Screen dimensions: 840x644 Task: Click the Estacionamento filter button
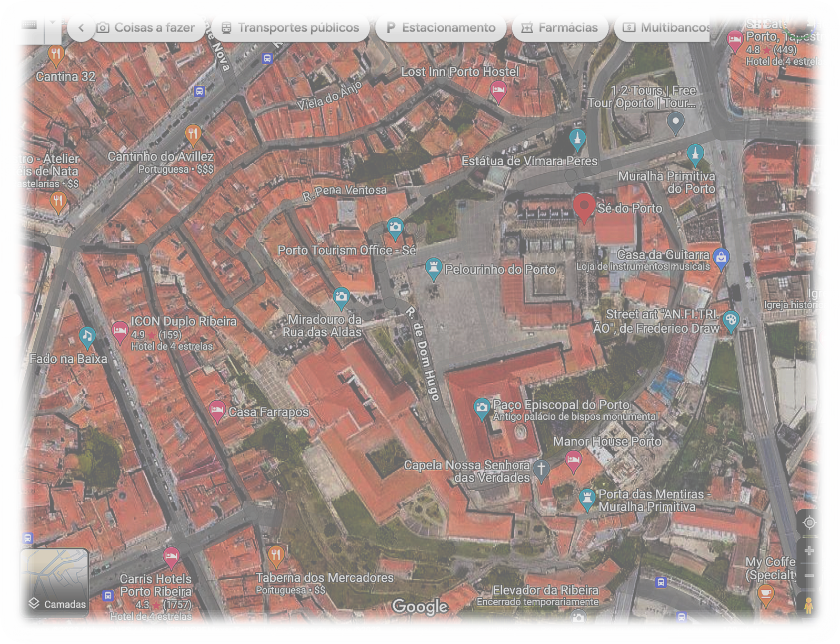(x=441, y=28)
